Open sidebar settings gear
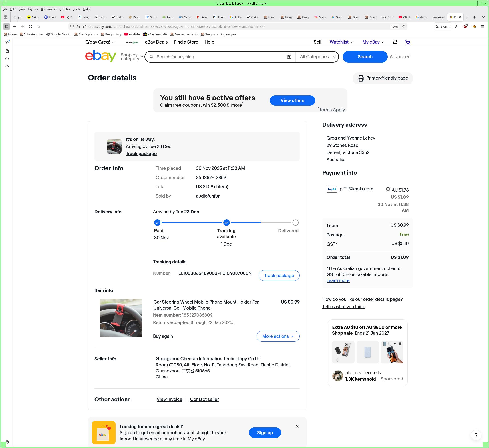Viewport: 489px width, 448px height. (x=7, y=442)
